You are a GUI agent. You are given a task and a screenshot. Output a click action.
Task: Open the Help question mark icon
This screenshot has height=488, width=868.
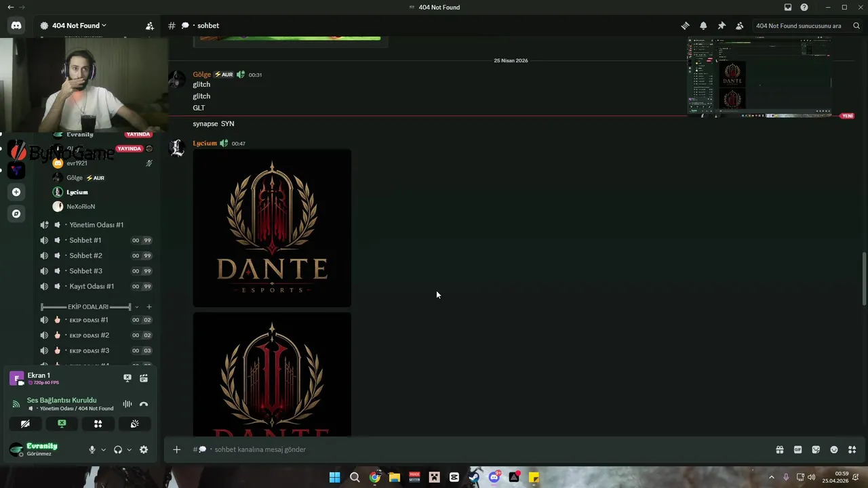pos(804,7)
